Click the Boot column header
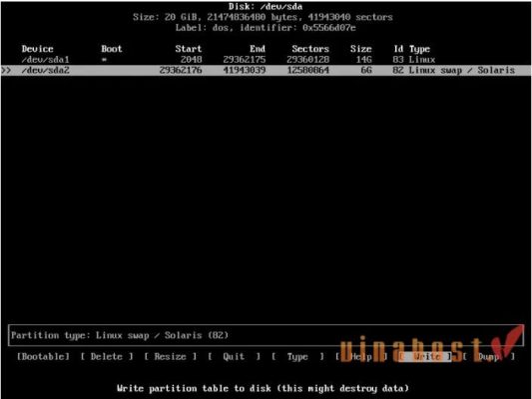 (112, 49)
